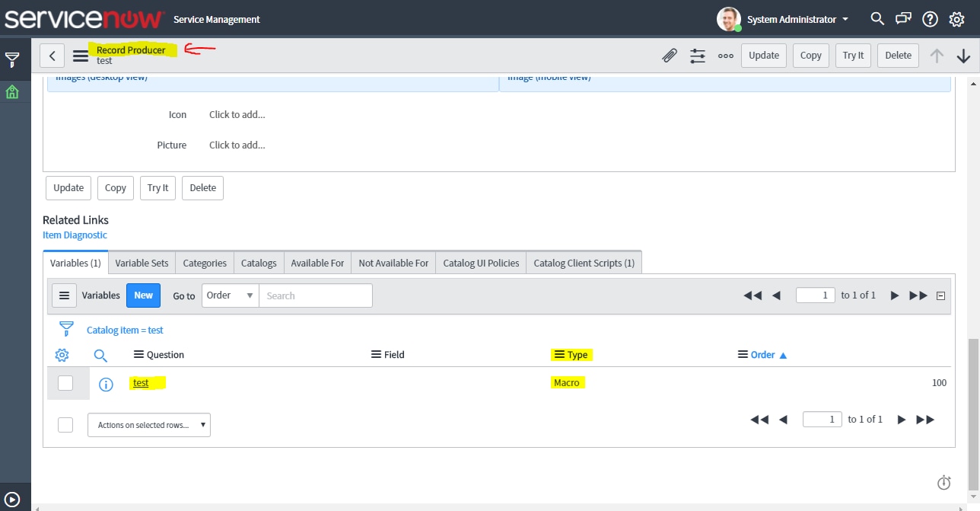Go to next record down arrow
This screenshot has height=511, width=980.
[963, 56]
